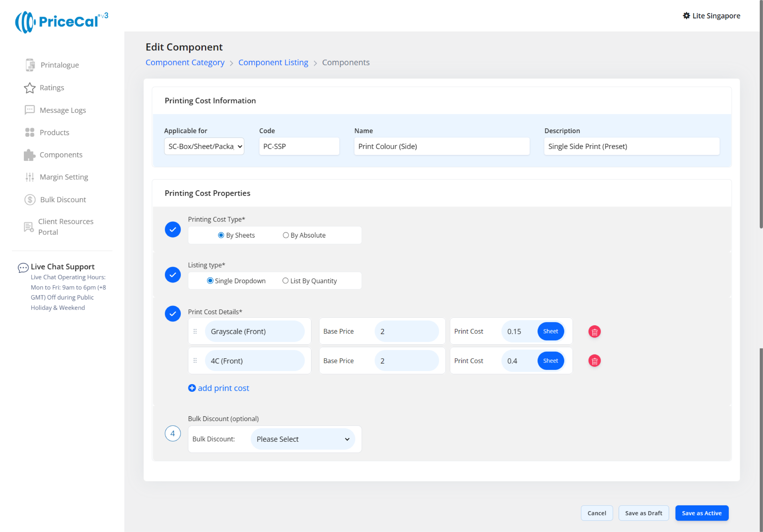Viewport: 763px width, 532px height.
Task: Select the List By Quantity option
Action: pyautogui.click(x=285, y=281)
